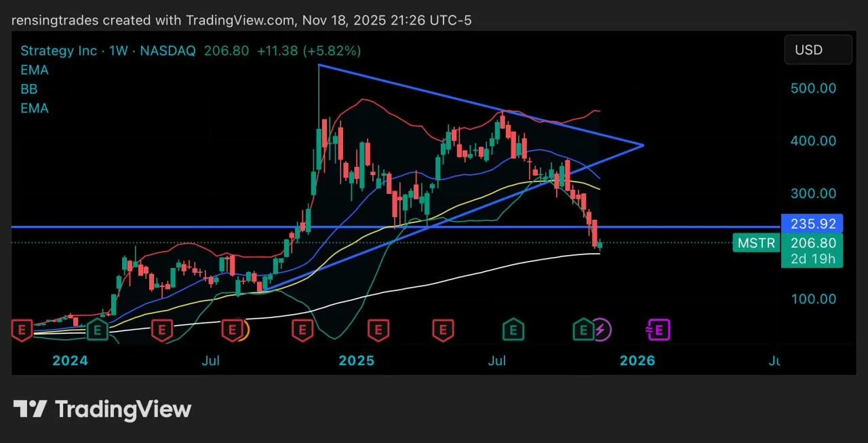
Task: Select the second EMA indicator below BB
Action: tap(35, 108)
